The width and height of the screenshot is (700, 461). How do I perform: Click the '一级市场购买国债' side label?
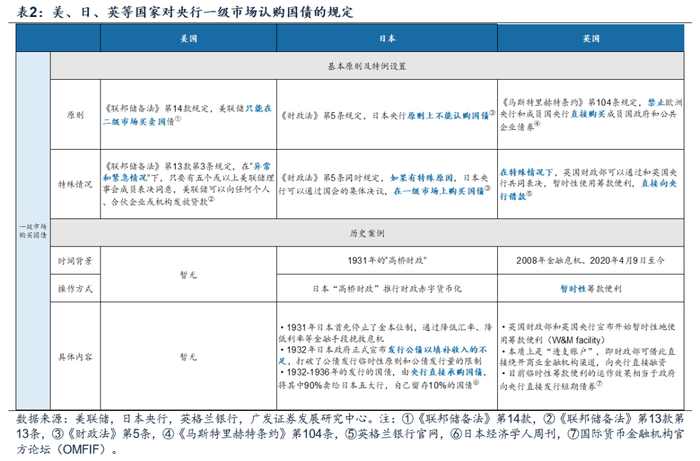(33, 231)
